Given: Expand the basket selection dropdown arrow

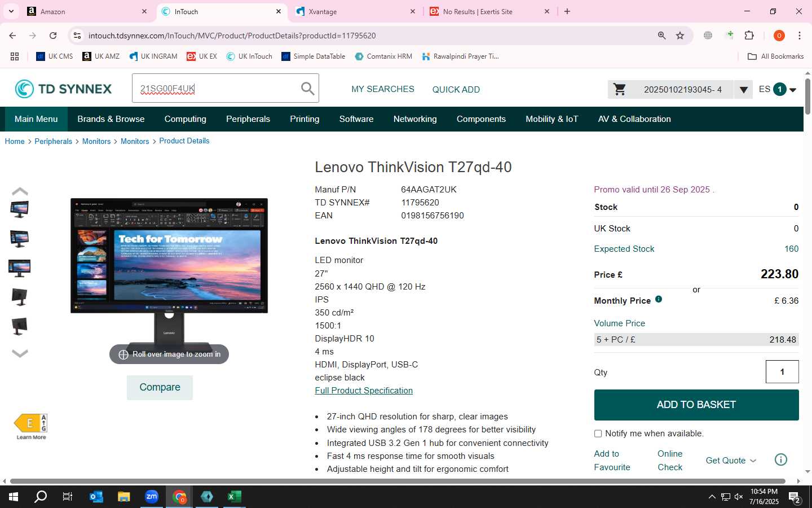Looking at the screenshot, I should coord(743,89).
